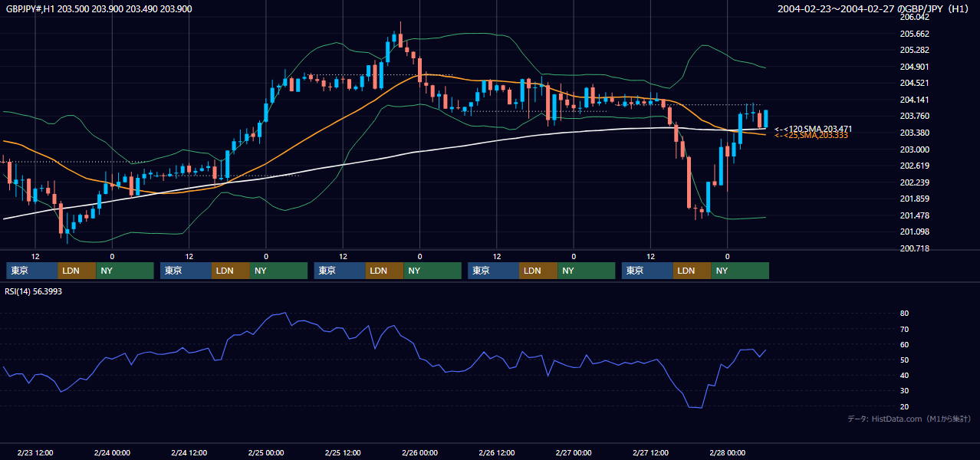Click the RSI axis level 60

(905, 344)
